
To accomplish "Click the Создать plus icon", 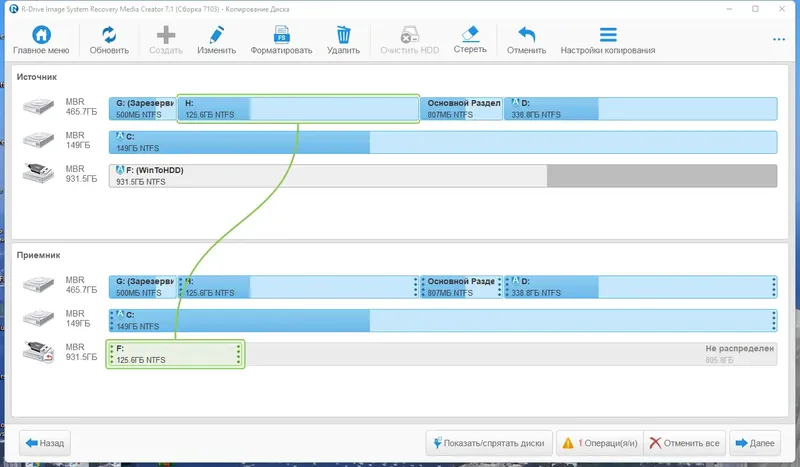I will (166, 35).
